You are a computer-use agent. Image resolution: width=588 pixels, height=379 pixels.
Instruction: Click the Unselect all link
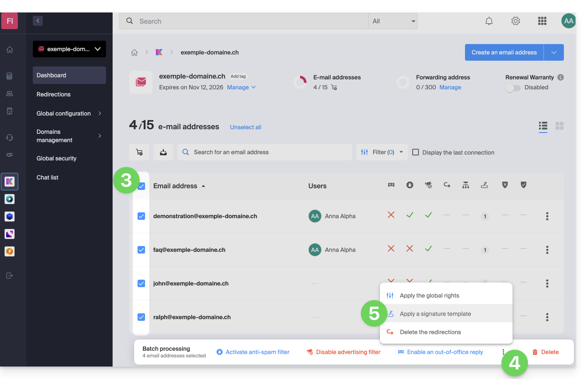(246, 127)
